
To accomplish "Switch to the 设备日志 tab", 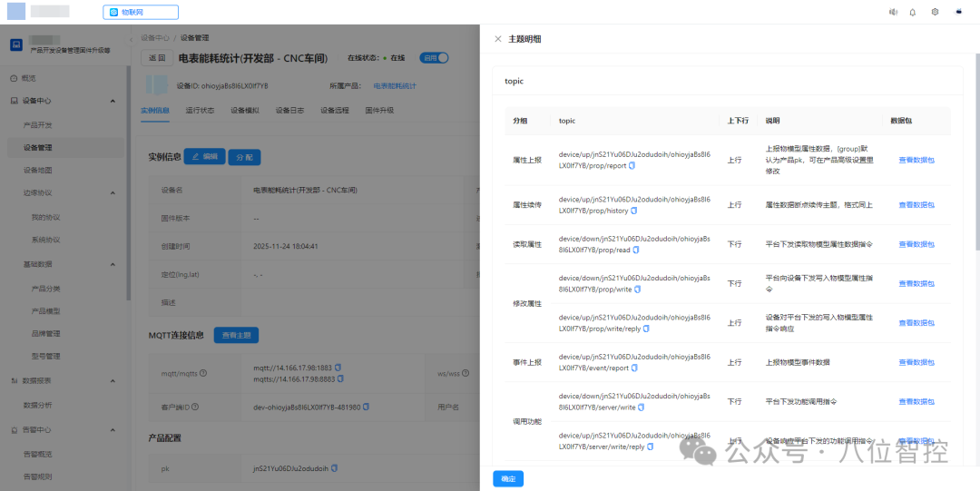I will coord(290,110).
